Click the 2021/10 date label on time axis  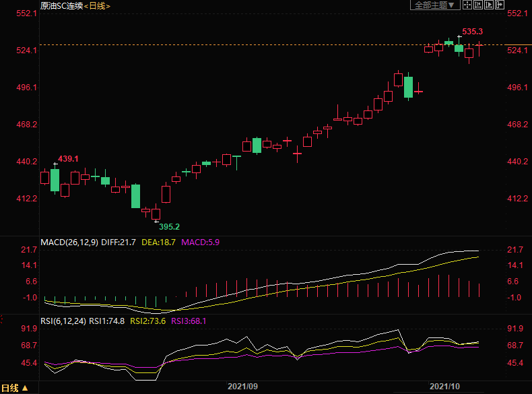click(x=445, y=387)
